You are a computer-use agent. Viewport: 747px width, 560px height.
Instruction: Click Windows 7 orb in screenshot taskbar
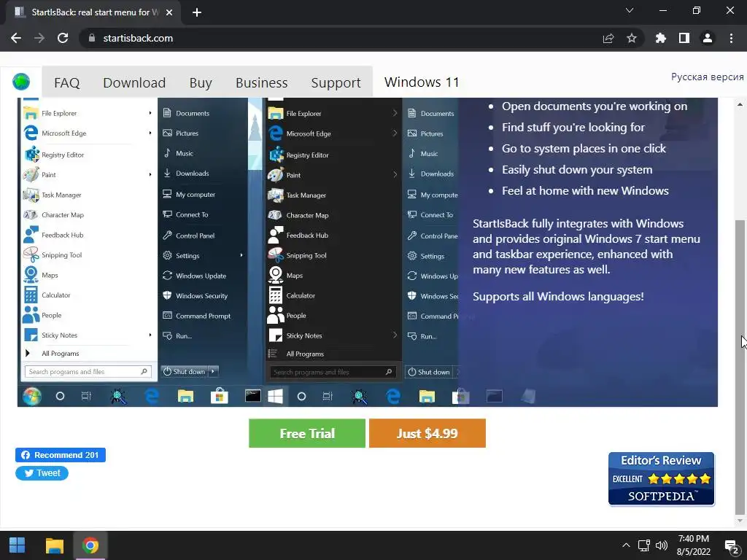32,396
